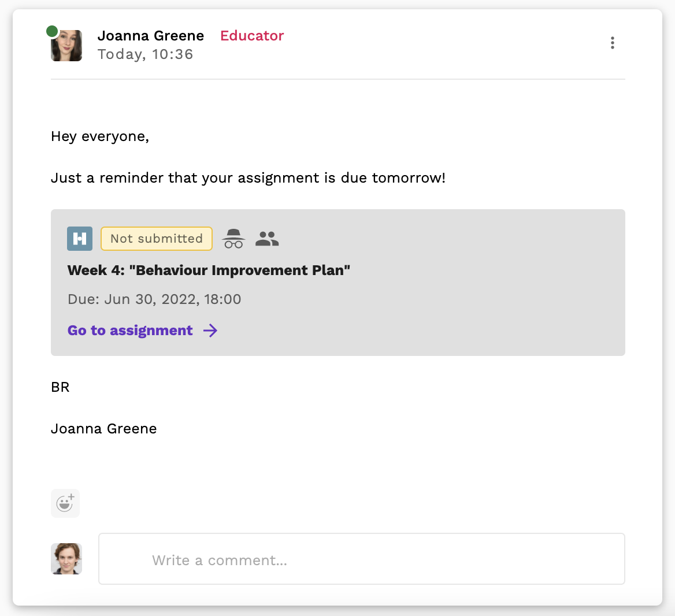Click the Due: Jun 30, 2022, 18:00 text

pos(154,299)
